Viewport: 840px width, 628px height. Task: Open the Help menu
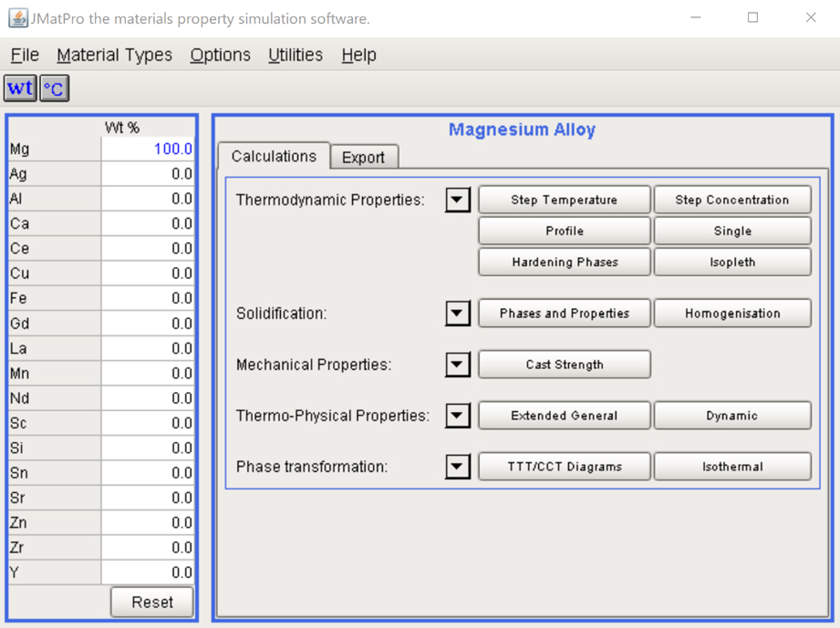pyautogui.click(x=359, y=55)
